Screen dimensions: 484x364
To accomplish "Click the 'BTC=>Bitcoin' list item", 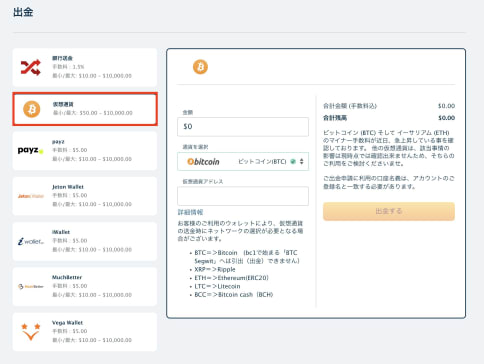I will [x=247, y=257].
